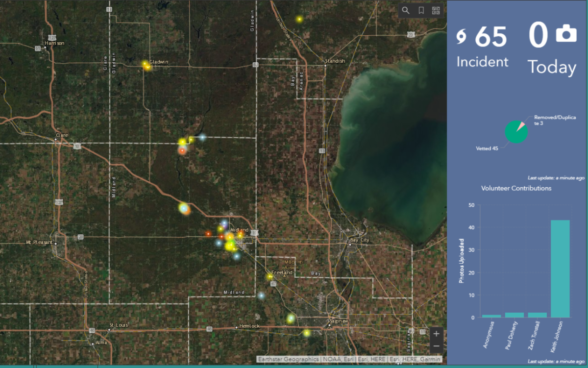
Task: Zoom in with the plus button
Action: tap(436, 334)
